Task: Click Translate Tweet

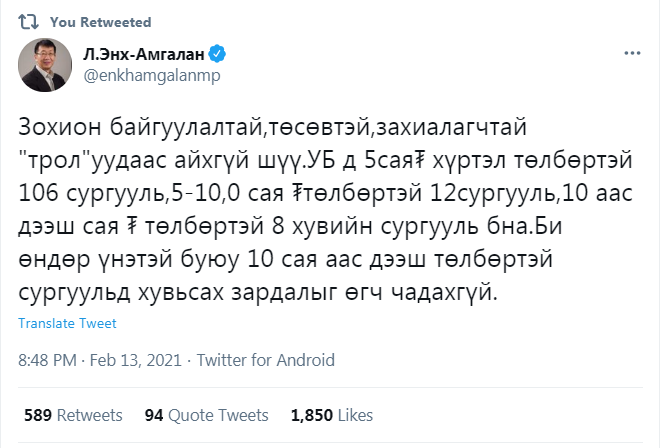Action: [x=67, y=323]
